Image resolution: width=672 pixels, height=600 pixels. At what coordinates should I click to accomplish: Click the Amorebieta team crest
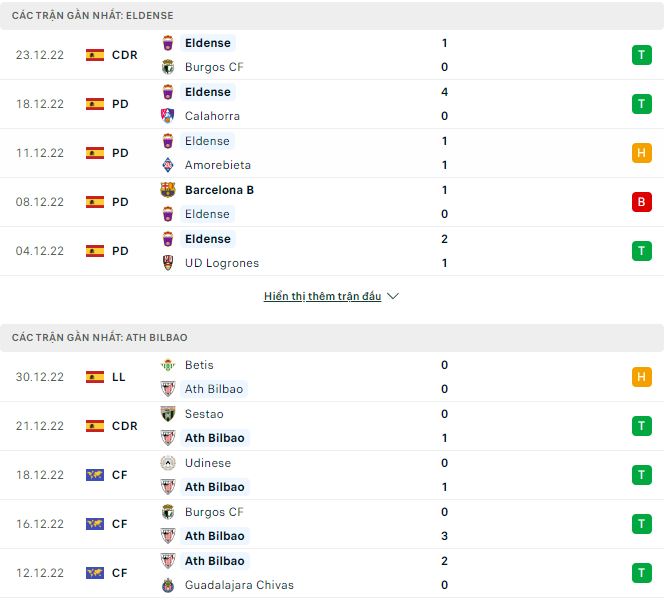(x=168, y=165)
